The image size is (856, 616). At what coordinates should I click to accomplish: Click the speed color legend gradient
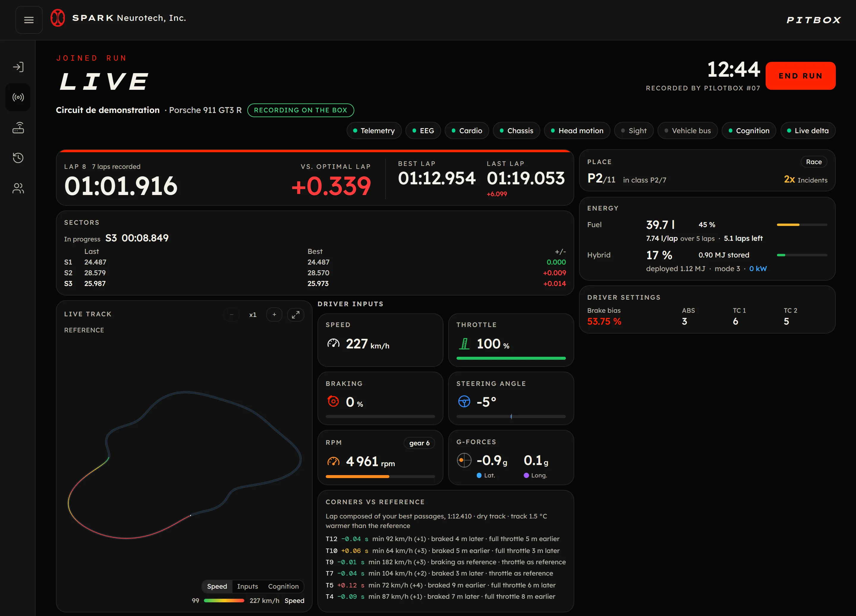224,601
